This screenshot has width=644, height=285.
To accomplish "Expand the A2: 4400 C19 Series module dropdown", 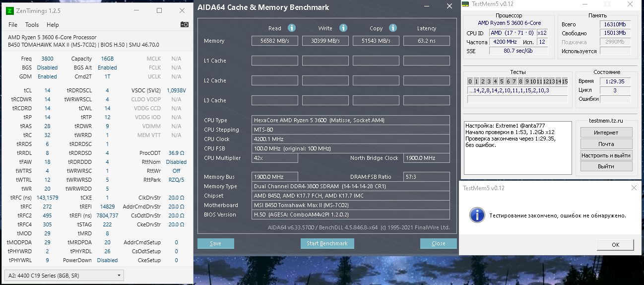I will (64, 275).
